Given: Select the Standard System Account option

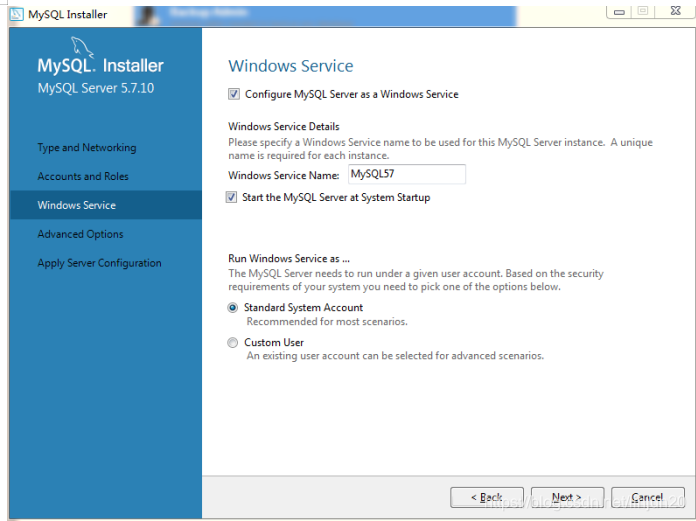Looking at the screenshot, I should click(232, 308).
